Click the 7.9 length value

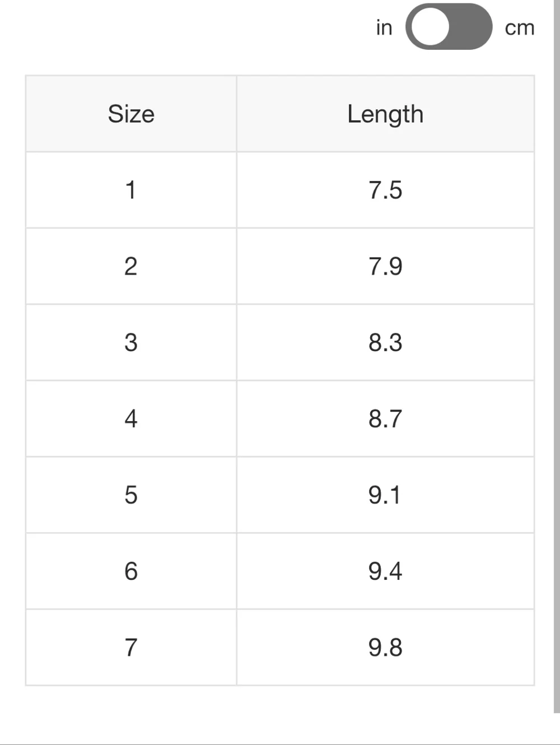(x=385, y=266)
